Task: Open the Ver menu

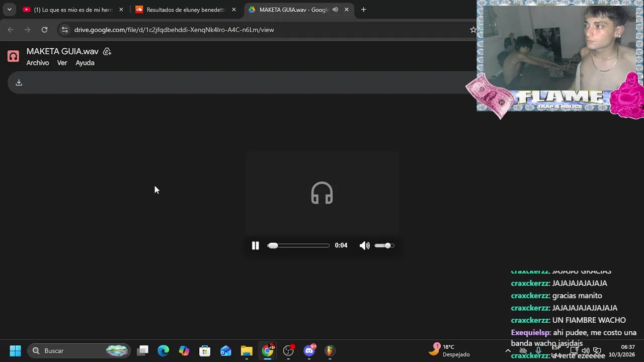Action: [x=62, y=63]
